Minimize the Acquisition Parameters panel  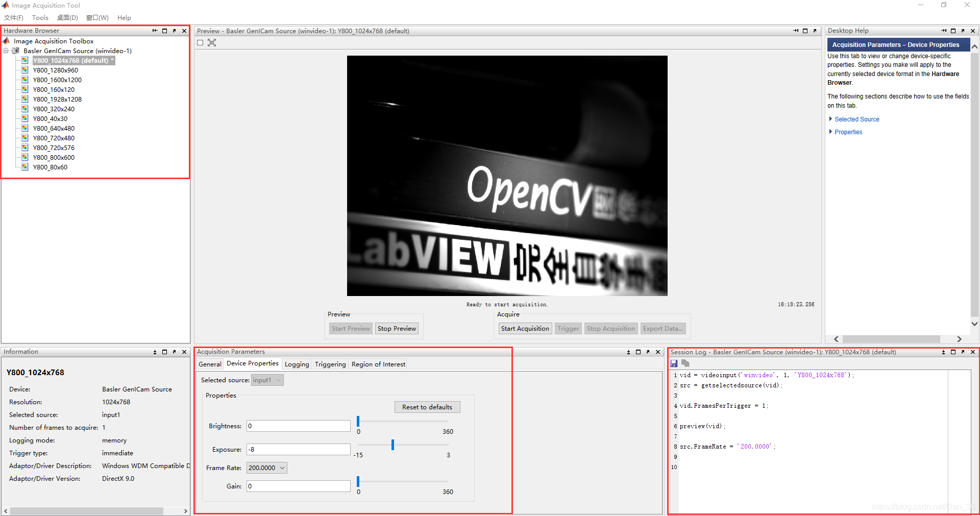628,352
